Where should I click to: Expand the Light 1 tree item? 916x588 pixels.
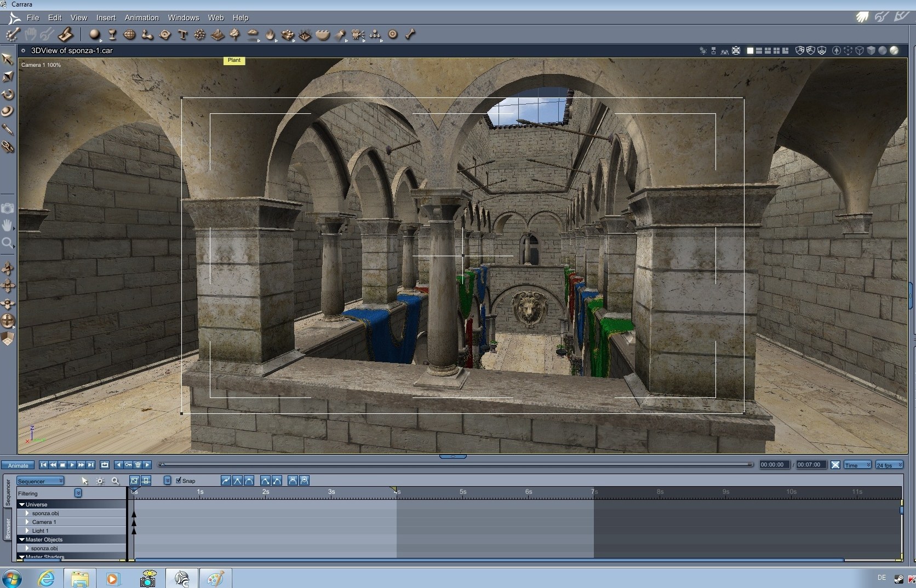click(27, 531)
